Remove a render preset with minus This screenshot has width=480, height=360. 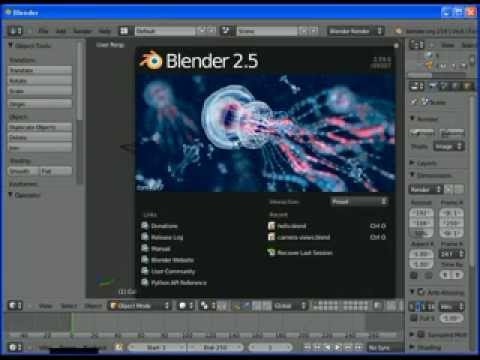459,189
